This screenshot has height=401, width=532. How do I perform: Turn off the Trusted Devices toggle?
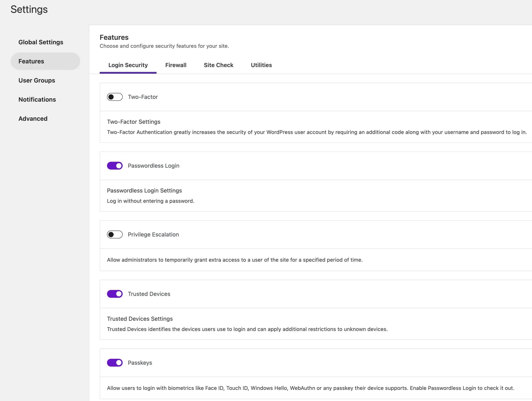[115, 294]
